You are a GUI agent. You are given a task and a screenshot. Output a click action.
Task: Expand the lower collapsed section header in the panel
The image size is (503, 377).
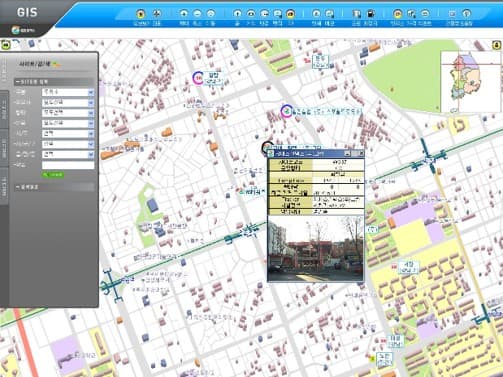[54, 187]
